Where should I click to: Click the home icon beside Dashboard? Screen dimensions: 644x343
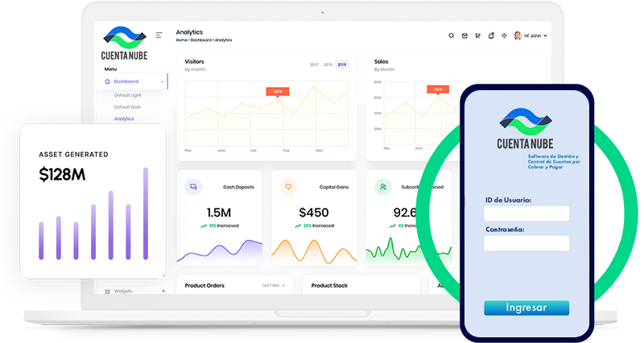[107, 81]
